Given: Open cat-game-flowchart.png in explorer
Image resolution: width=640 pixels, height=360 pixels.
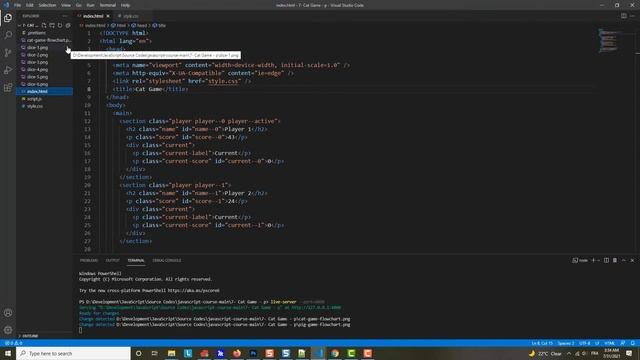Looking at the screenshot, I should point(44,40).
